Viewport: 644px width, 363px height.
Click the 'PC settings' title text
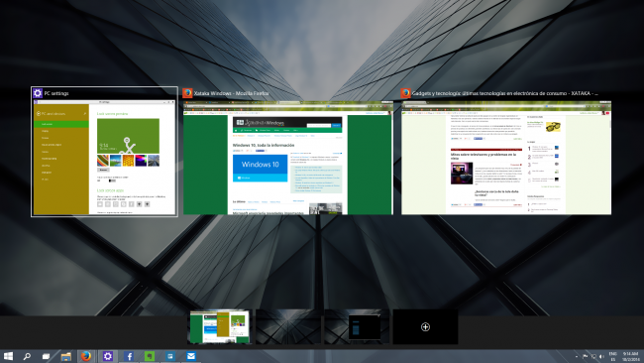56,94
